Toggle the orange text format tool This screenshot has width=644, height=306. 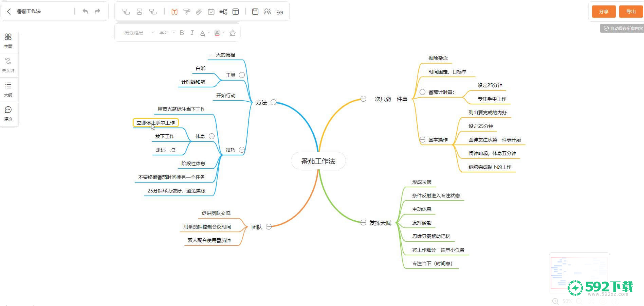174,12
